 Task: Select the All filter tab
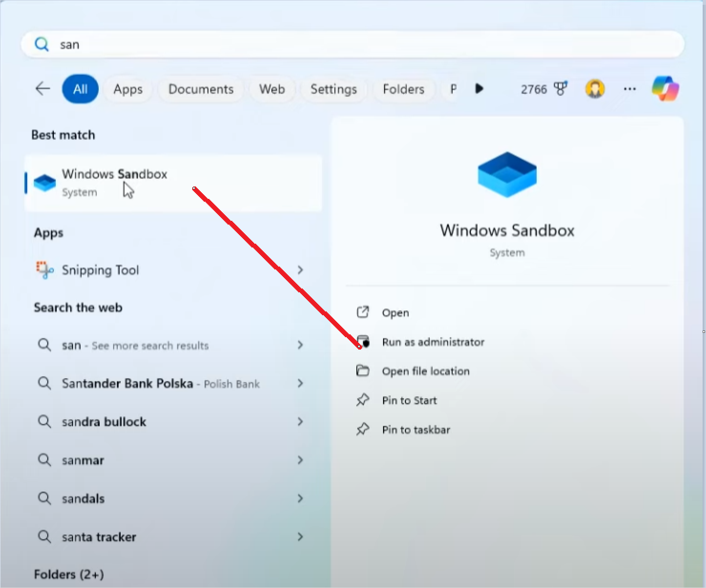click(80, 89)
